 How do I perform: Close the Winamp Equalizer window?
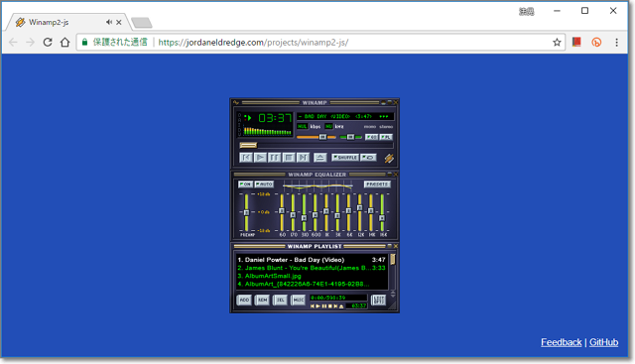pos(396,175)
